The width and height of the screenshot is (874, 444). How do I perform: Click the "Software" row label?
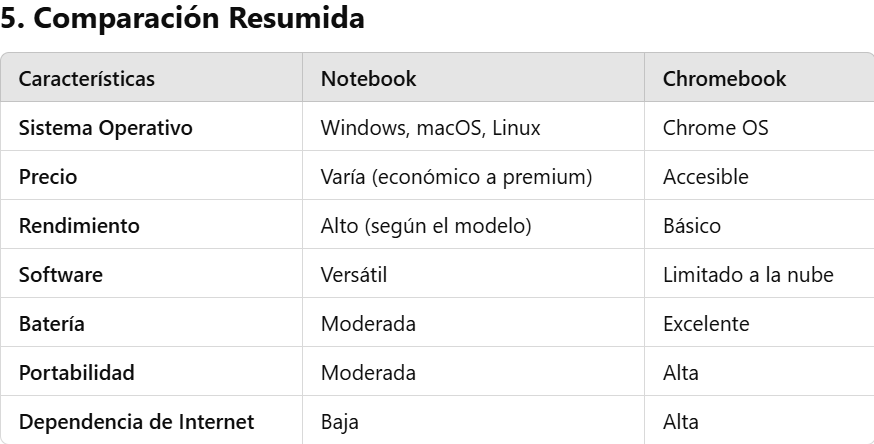[61, 275]
